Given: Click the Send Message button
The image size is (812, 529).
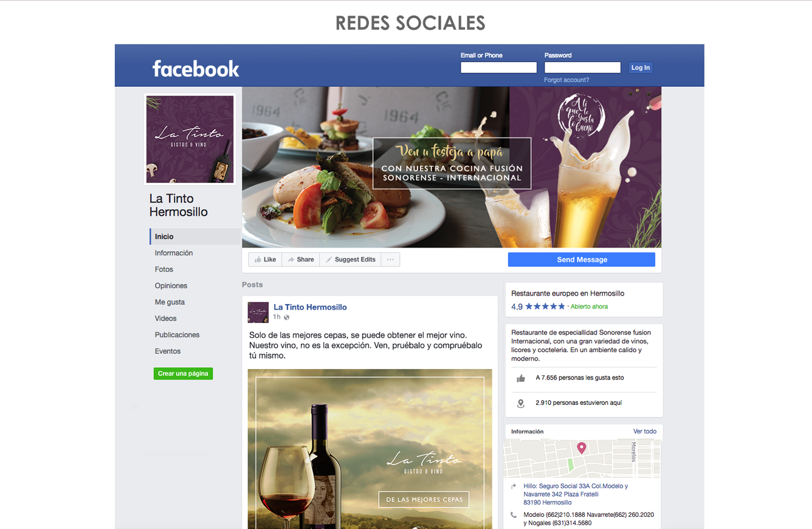Looking at the screenshot, I should pos(582,260).
